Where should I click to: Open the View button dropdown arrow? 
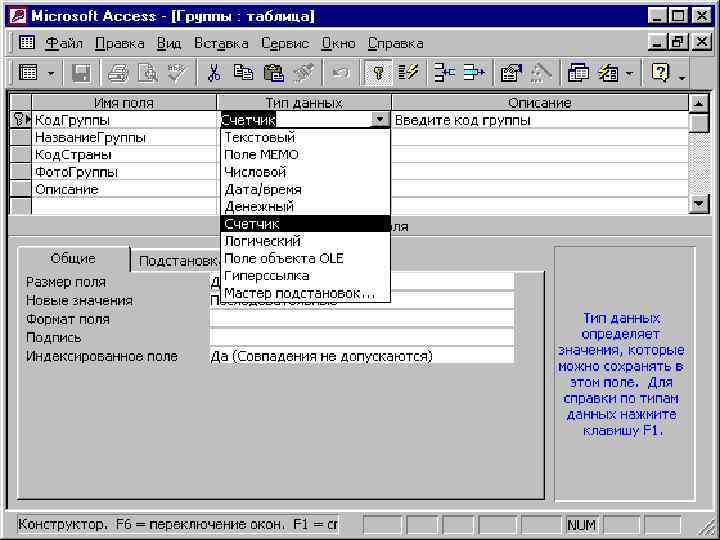pyautogui.click(x=51, y=73)
